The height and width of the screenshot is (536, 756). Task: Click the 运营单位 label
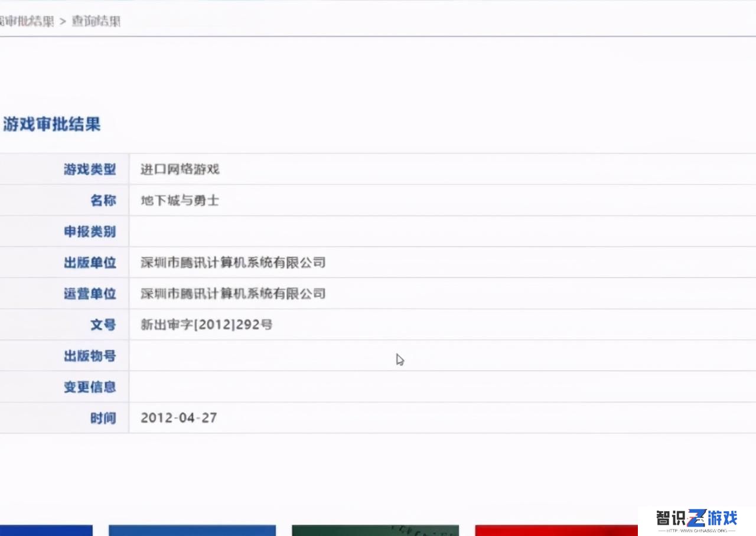(x=90, y=294)
